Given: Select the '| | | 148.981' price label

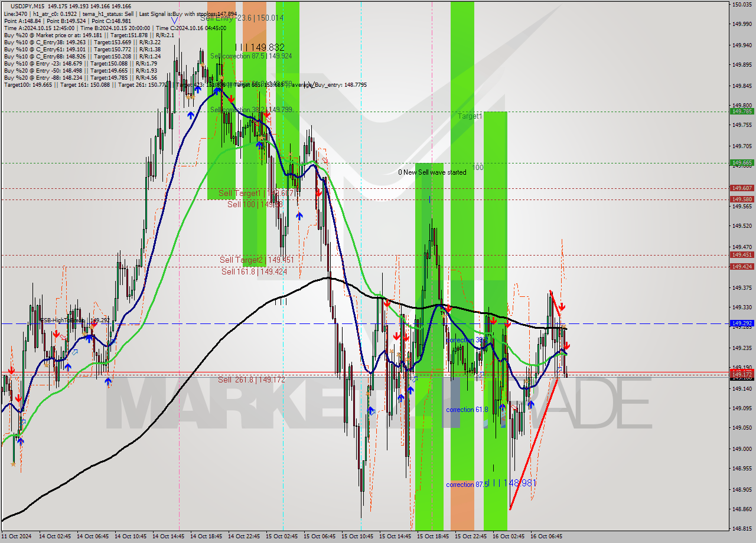Looking at the screenshot, I should [x=513, y=483].
